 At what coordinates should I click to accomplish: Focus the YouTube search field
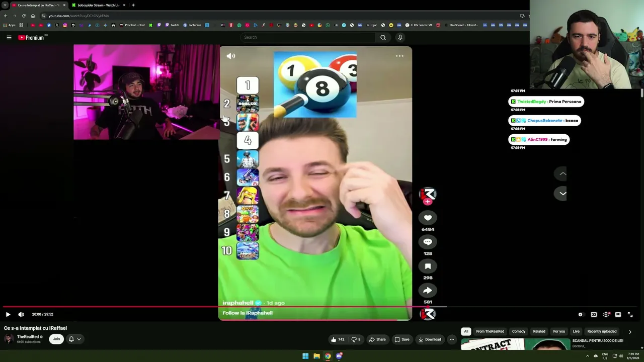point(307,37)
